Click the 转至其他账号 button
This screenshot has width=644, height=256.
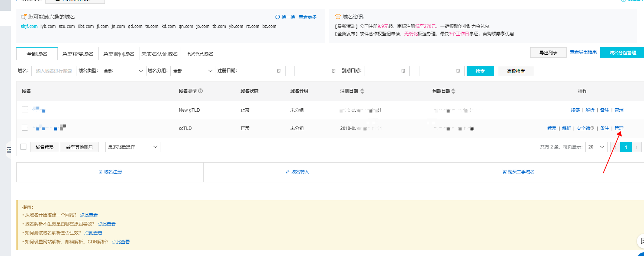tap(80, 147)
